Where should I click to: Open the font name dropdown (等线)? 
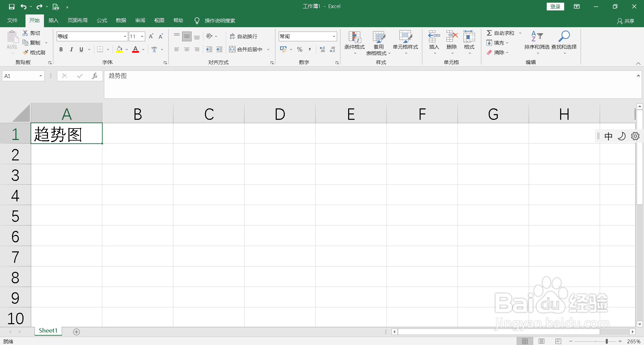(x=125, y=36)
